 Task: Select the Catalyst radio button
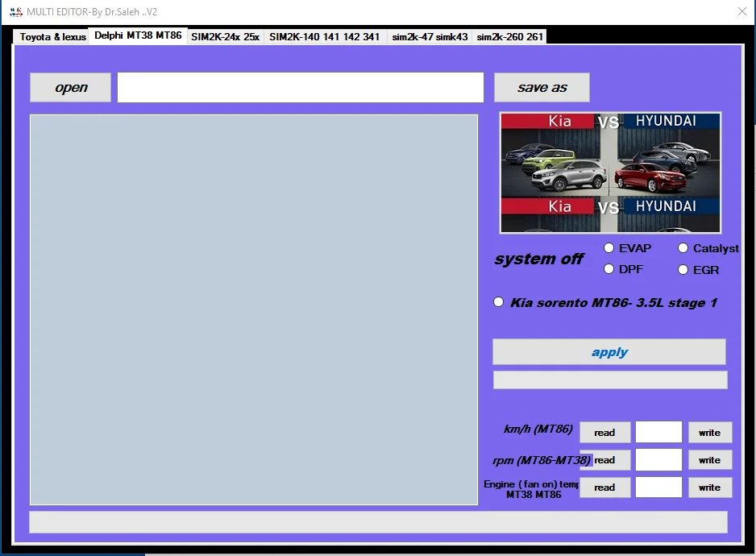(x=683, y=247)
